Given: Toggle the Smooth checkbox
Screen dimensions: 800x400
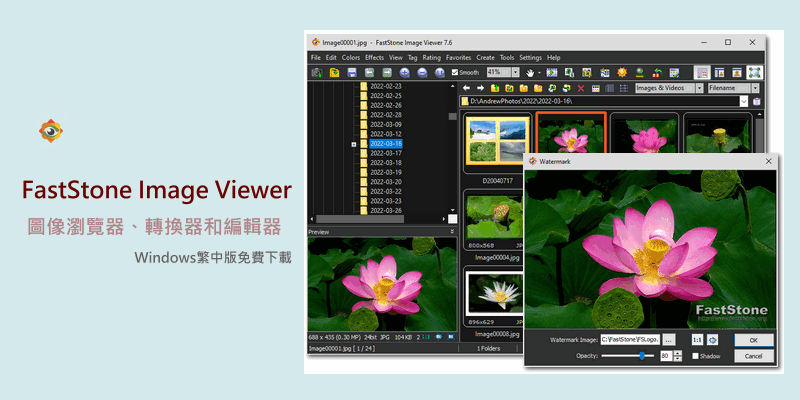Looking at the screenshot, I should point(455,72).
